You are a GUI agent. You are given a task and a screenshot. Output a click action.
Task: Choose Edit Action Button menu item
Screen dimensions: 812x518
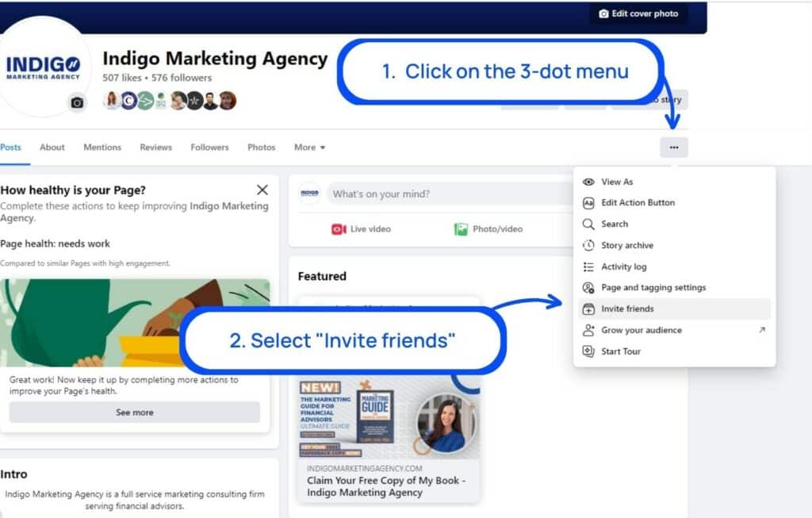pyautogui.click(x=674, y=203)
